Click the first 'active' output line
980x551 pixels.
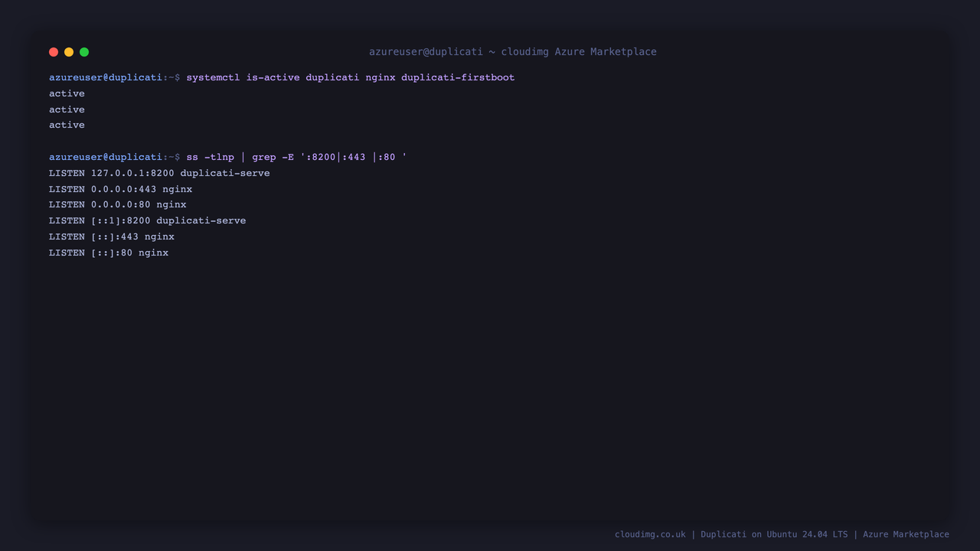click(x=67, y=93)
